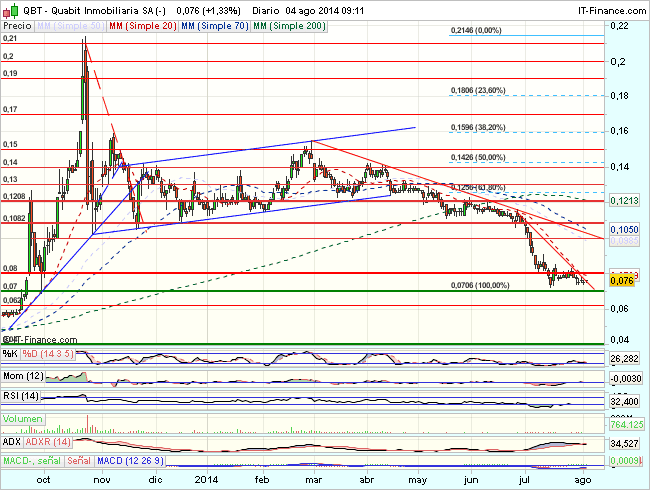Click the ago label on time axis
Screen dimensions: 650x490
click(x=582, y=480)
